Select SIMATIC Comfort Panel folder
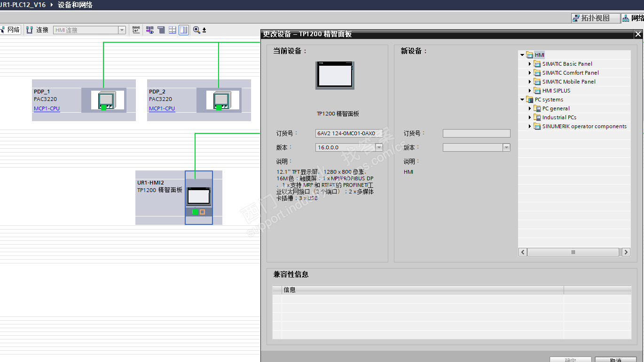Screen dimensions: 644x362 tap(566, 73)
